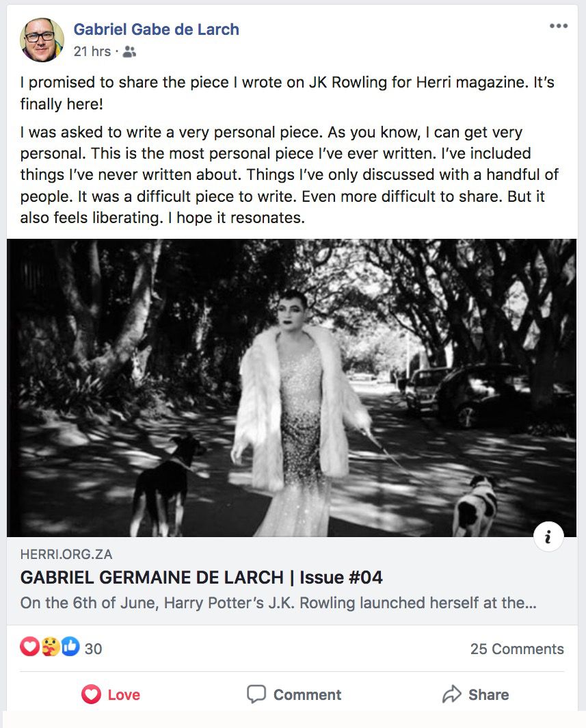Click the care hug reaction emoji

[50, 647]
